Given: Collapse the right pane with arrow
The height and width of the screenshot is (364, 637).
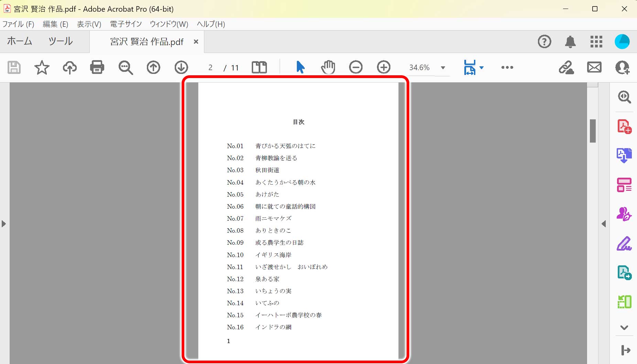Looking at the screenshot, I should click(604, 224).
